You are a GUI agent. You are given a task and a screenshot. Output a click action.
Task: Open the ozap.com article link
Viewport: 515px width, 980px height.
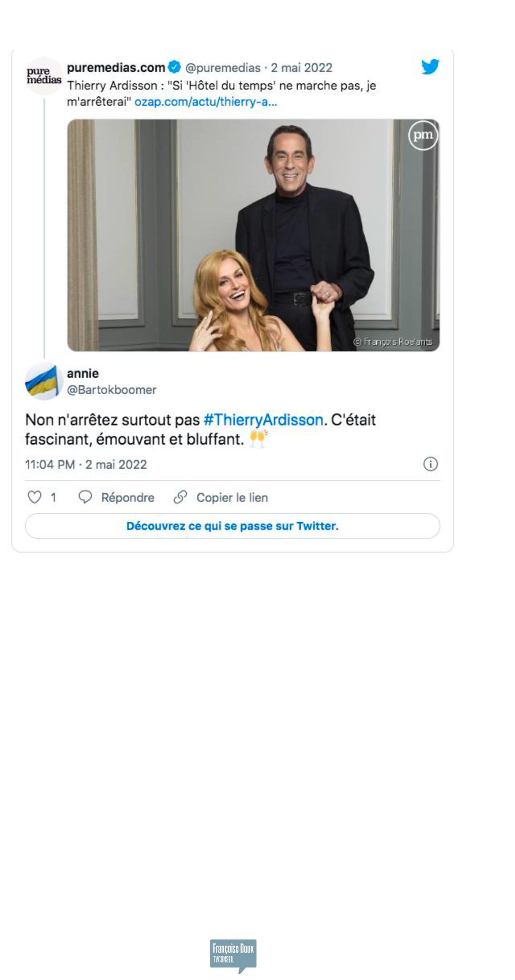(206, 102)
